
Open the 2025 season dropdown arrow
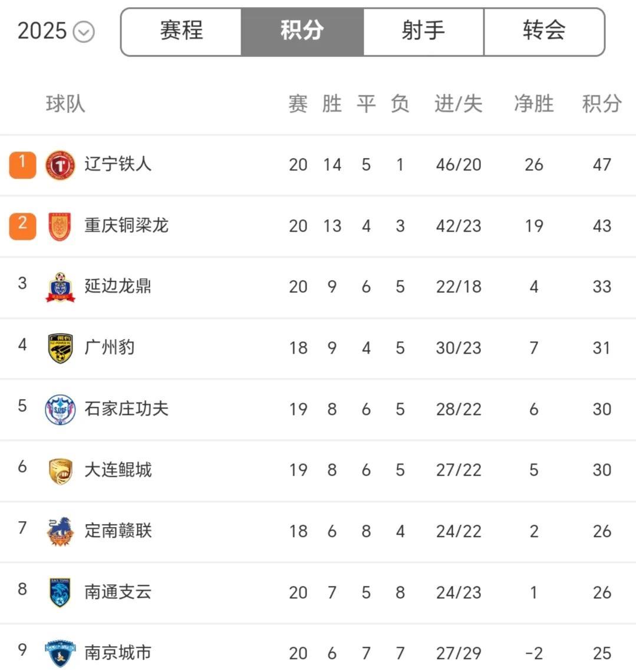tap(84, 32)
